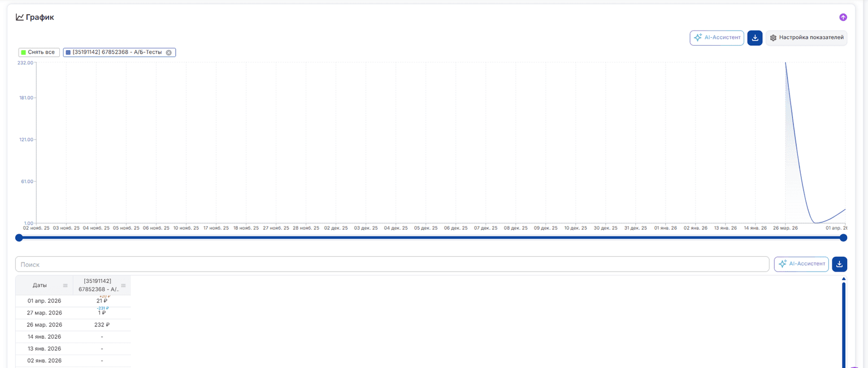Toggle the Снять все series selector

38,52
